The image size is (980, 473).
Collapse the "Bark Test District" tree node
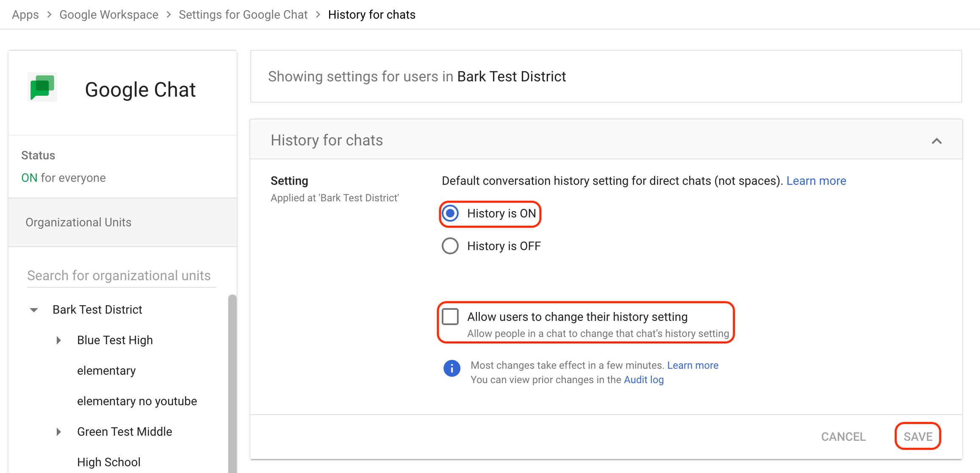click(x=34, y=310)
